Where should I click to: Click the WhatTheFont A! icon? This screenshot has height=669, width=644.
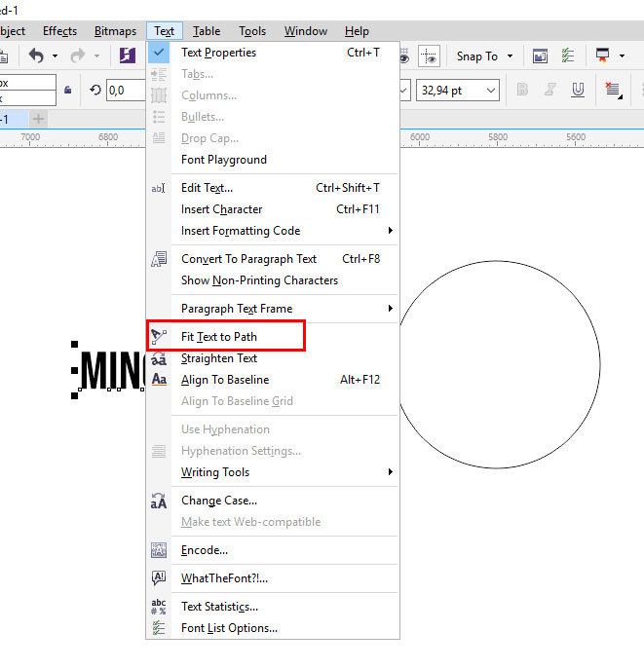point(159,578)
